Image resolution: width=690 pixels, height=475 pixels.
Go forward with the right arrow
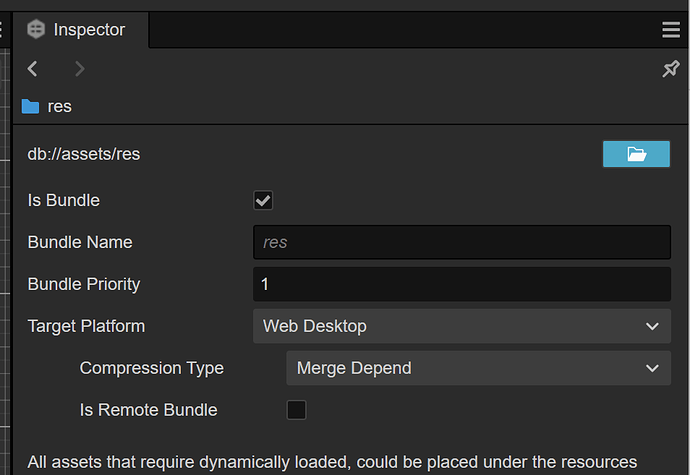coord(79,68)
